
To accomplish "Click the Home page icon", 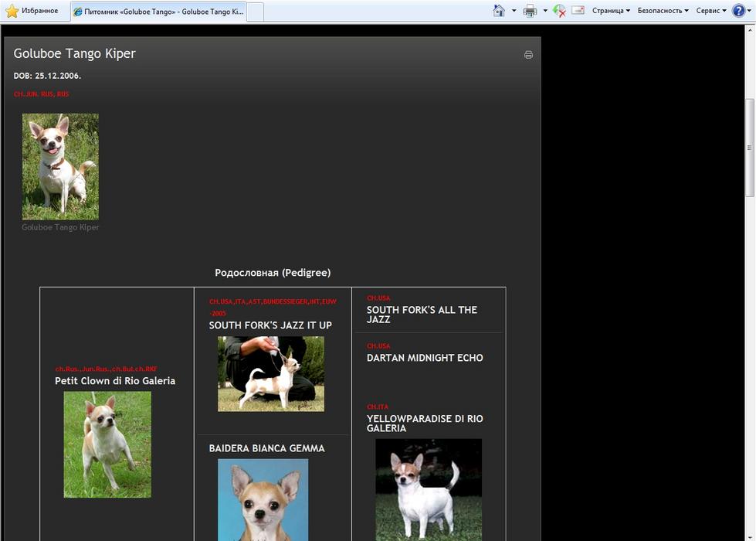I will pyautogui.click(x=499, y=11).
